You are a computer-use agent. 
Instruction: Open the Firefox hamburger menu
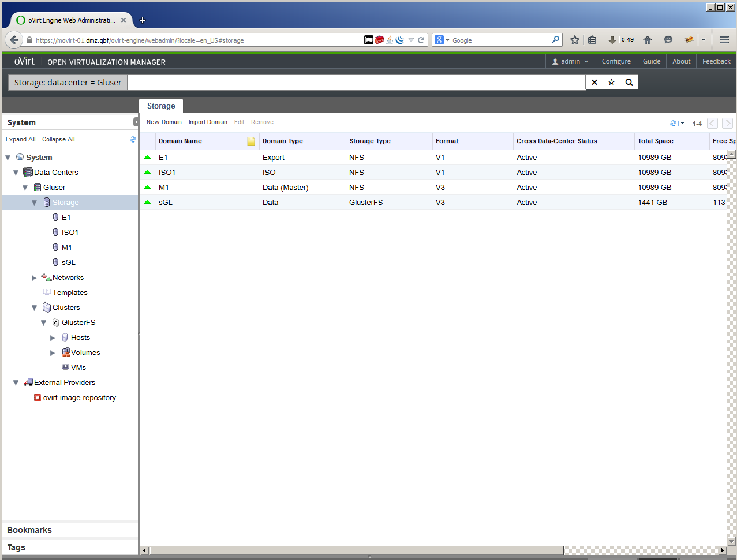pos(724,40)
